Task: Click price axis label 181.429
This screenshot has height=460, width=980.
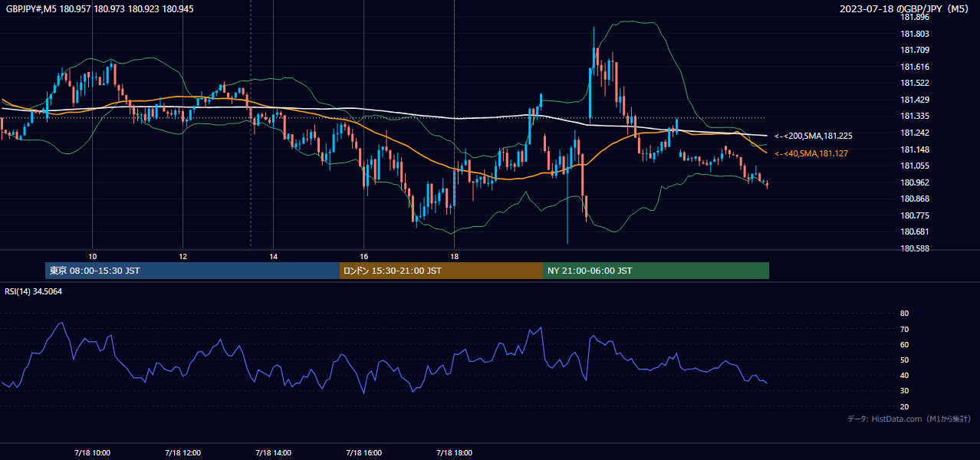Action: pos(915,100)
